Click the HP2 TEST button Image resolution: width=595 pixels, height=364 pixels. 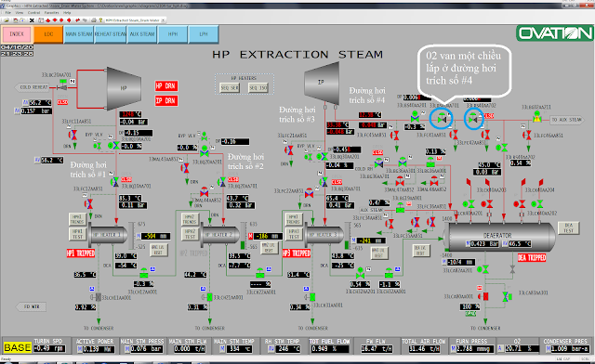point(190,234)
